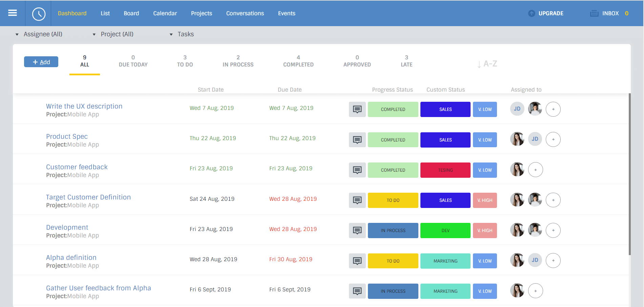644x307 pixels.
Task: Click the clock timer icon
Action: 39,14
